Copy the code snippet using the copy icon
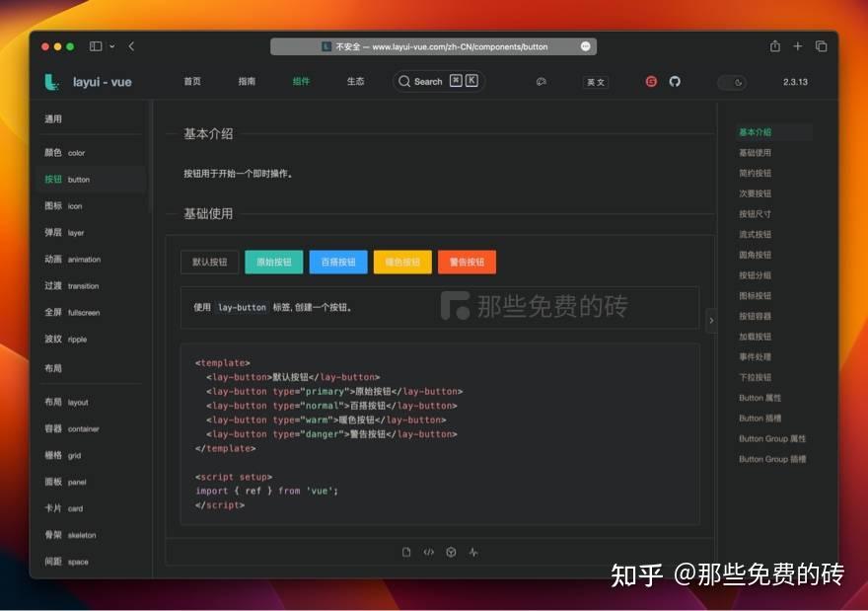868x611 pixels. point(406,553)
